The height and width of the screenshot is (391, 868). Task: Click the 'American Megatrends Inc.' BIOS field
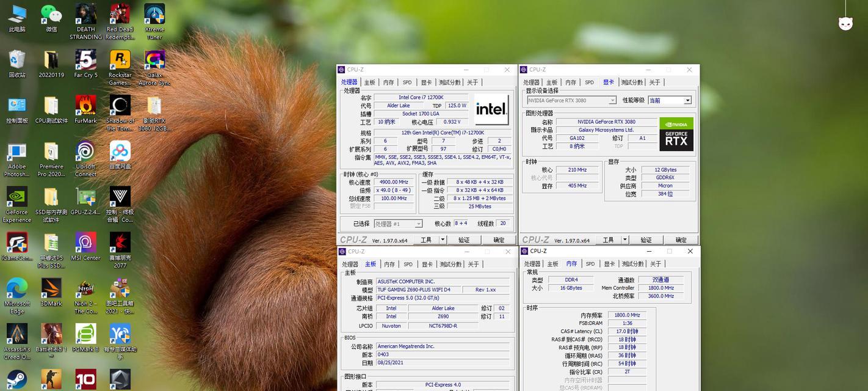pos(443,346)
